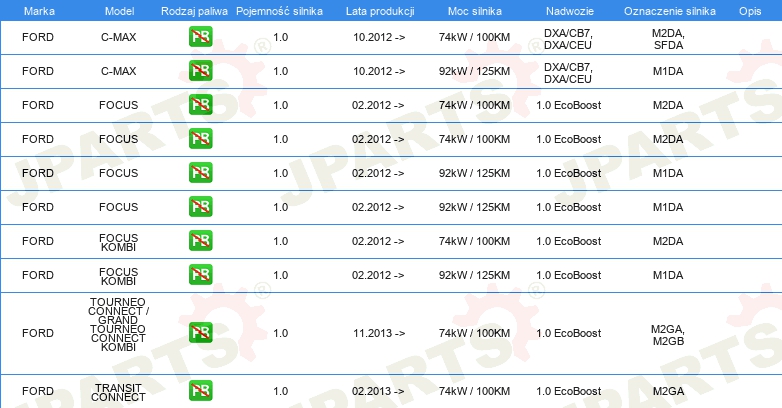This screenshot has width=782, height=408.
Task: Click the 'M2GA, M2GB' engine code cell
Action: click(668, 335)
